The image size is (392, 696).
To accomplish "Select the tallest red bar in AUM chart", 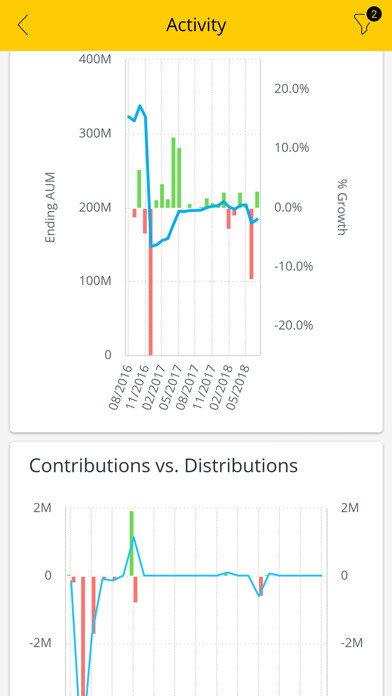I will tap(150, 281).
